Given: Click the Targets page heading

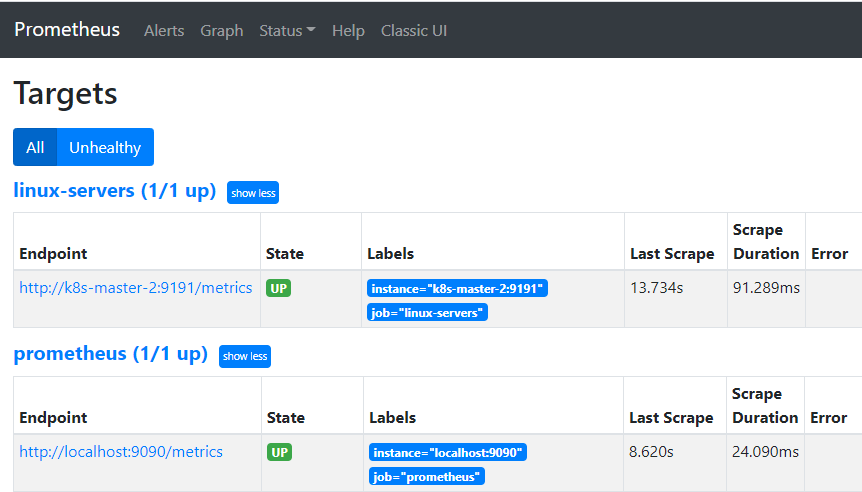Looking at the screenshot, I should coord(65,93).
